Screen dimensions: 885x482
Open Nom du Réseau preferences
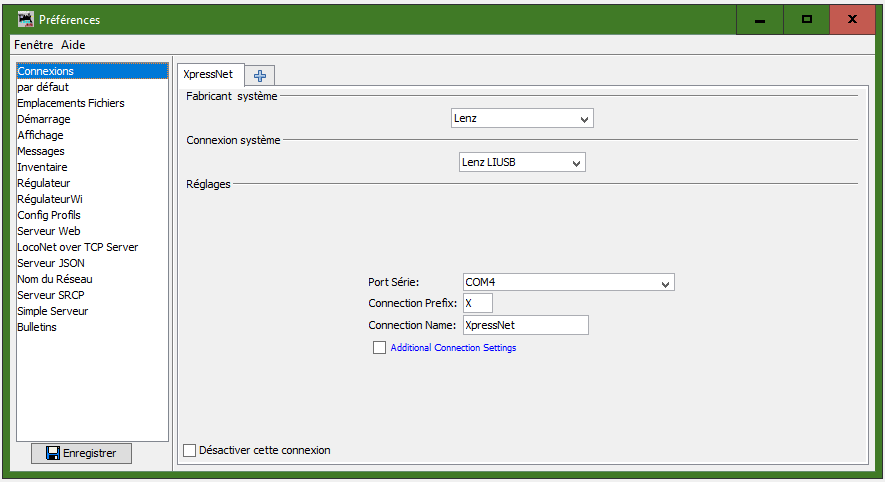(92, 279)
